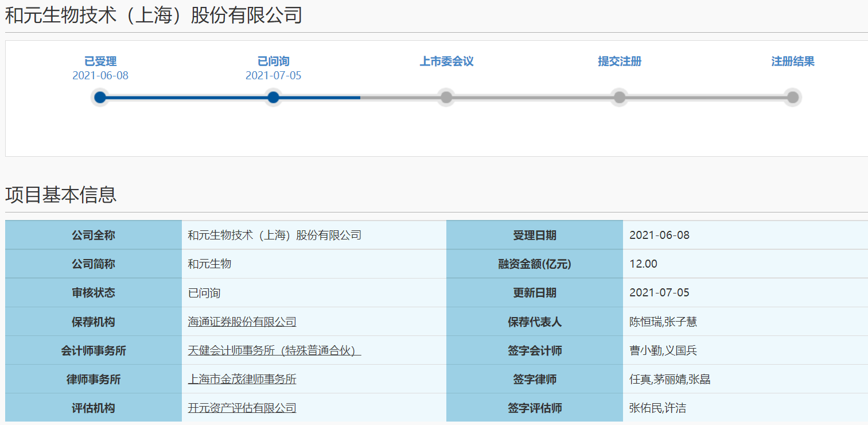Click the 上市委会议 stage dot
Viewport: 868px width, 425px height.
tap(446, 97)
